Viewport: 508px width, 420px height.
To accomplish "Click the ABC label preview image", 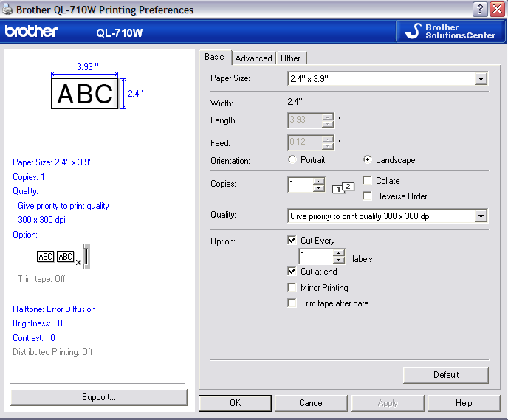I will 85,93.
